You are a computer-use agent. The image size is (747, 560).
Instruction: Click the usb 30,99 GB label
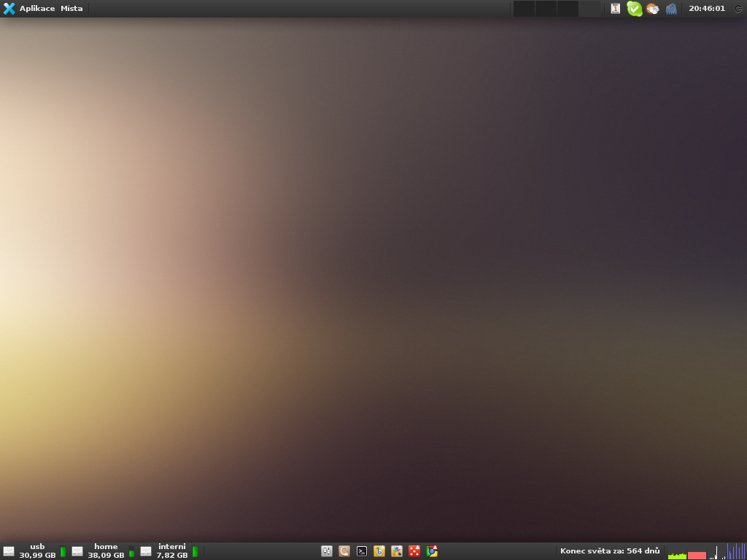tap(38, 551)
